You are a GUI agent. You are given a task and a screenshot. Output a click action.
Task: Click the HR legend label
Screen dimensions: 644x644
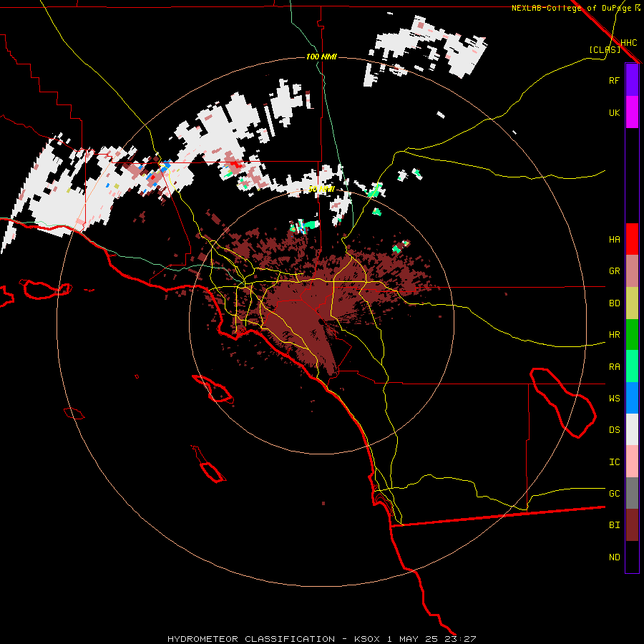click(614, 335)
